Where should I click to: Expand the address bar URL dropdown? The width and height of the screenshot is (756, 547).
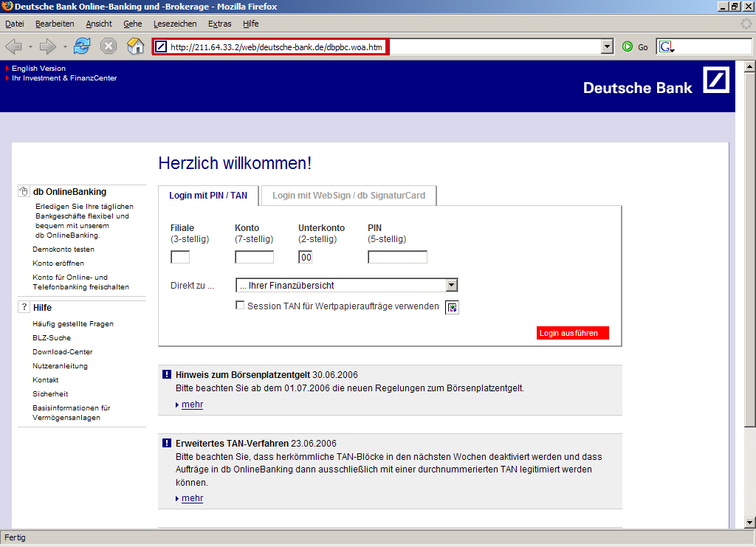pos(608,47)
